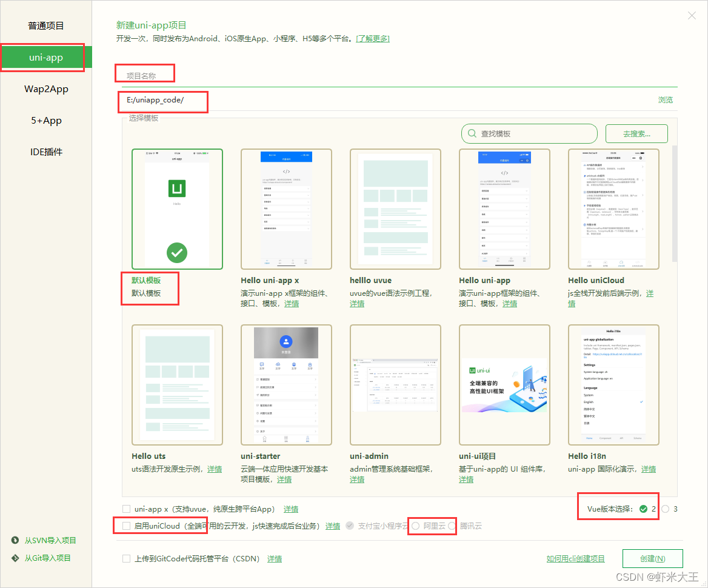Choose Vue version 2 radio button
This screenshot has height=588, width=708.
[x=643, y=509]
